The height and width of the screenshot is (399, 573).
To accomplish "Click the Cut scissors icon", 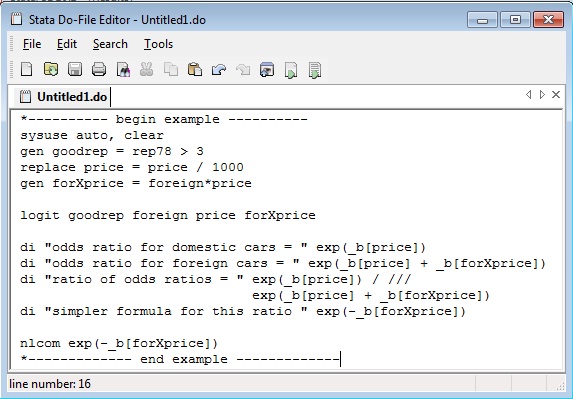I will (x=147, y=69).
